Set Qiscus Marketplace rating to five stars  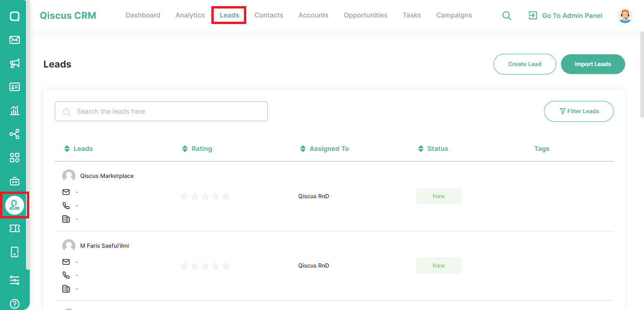point(226,196)
